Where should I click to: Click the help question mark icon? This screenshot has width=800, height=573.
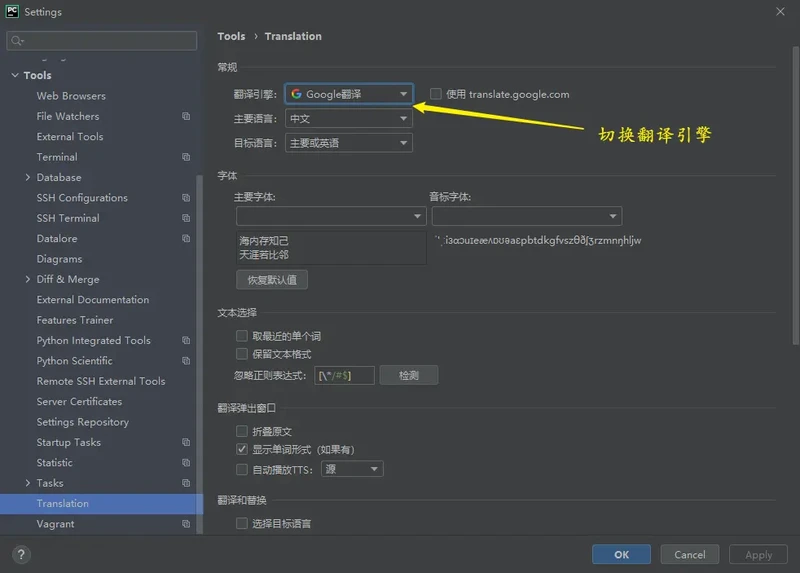tap(21, 554)
